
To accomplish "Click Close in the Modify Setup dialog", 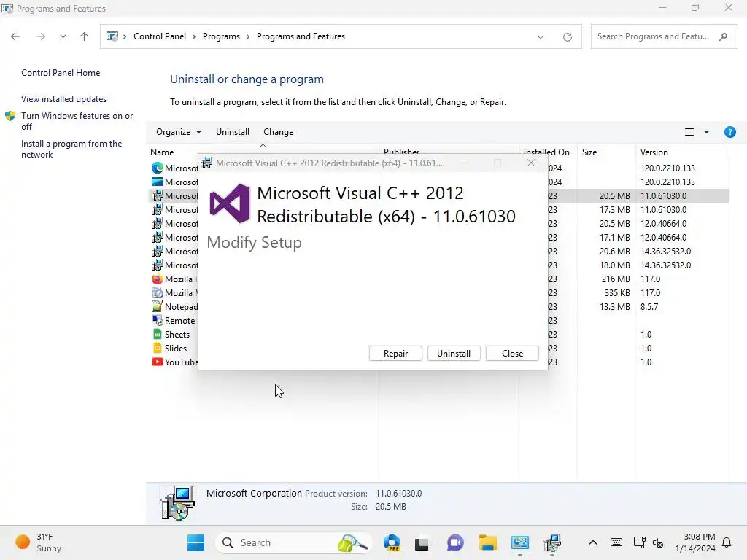I will coord(512,354).
